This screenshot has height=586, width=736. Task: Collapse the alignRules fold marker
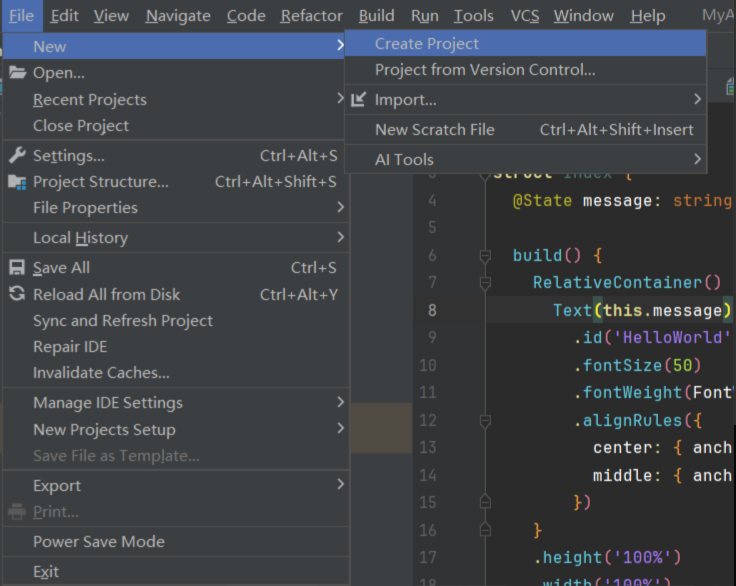pyautogui.click(x=485, y=421)
